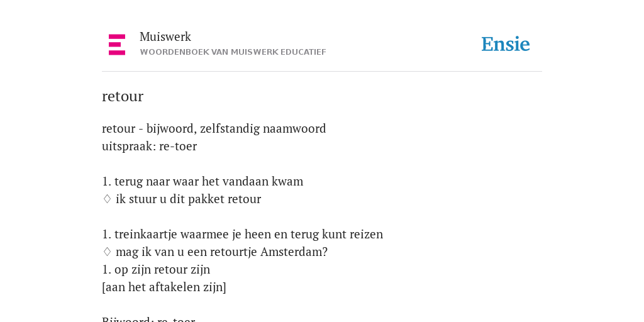Click the bracketed text 'aan het aftakelen zijn'
Image resolution: width=644 pixels, height=322 pixels.
coord(164,287)
